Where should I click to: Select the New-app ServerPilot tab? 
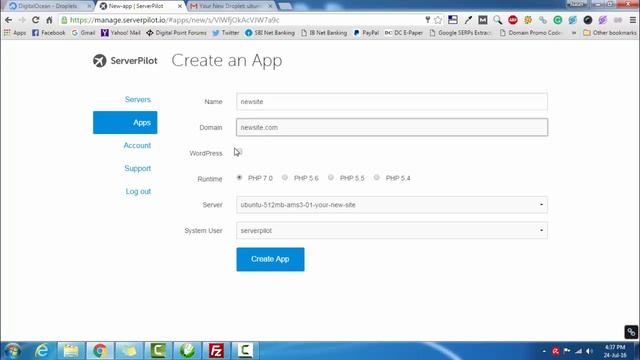click(137, 6)
